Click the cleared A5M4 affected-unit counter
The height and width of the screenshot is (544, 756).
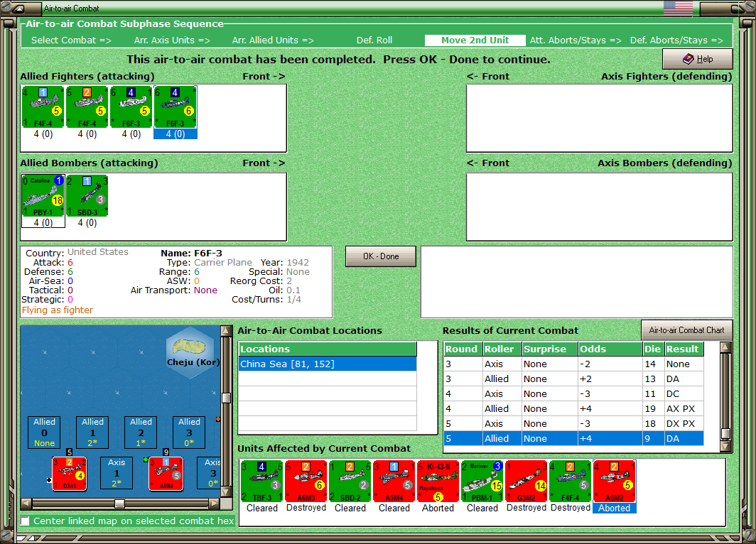click(394, 482)
